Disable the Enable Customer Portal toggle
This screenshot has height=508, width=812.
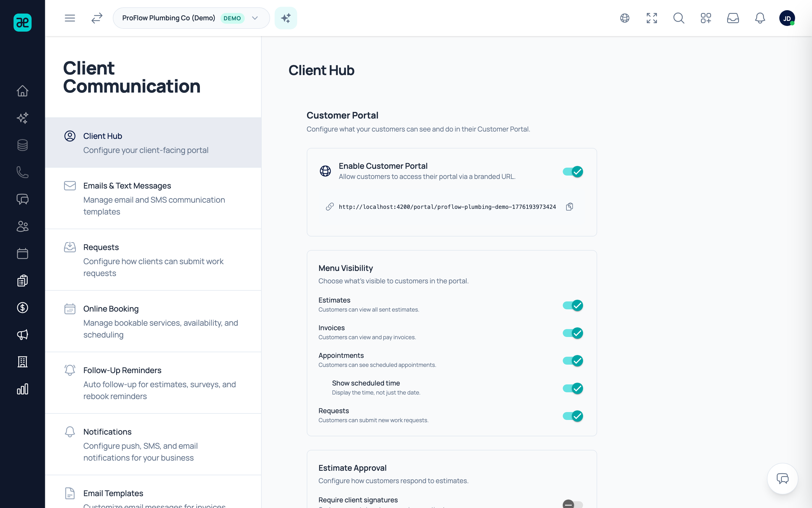click(573, 172)
